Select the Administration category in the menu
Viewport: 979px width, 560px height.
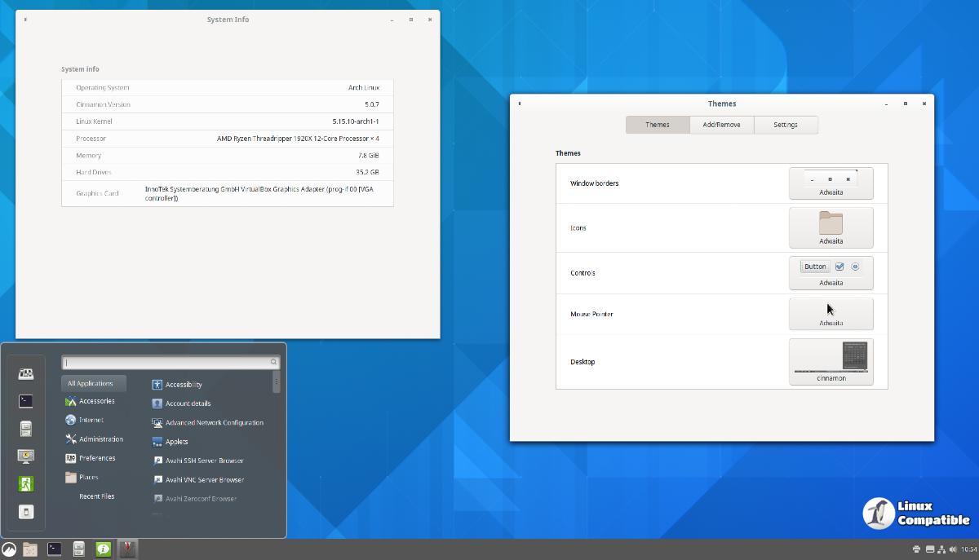[100, 439]
